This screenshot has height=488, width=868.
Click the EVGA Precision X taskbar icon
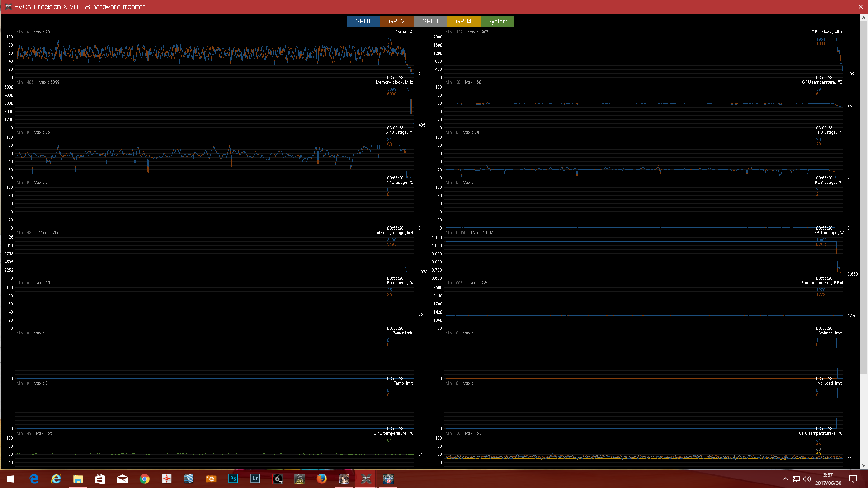pyautogui.click(x=366, y=479)
